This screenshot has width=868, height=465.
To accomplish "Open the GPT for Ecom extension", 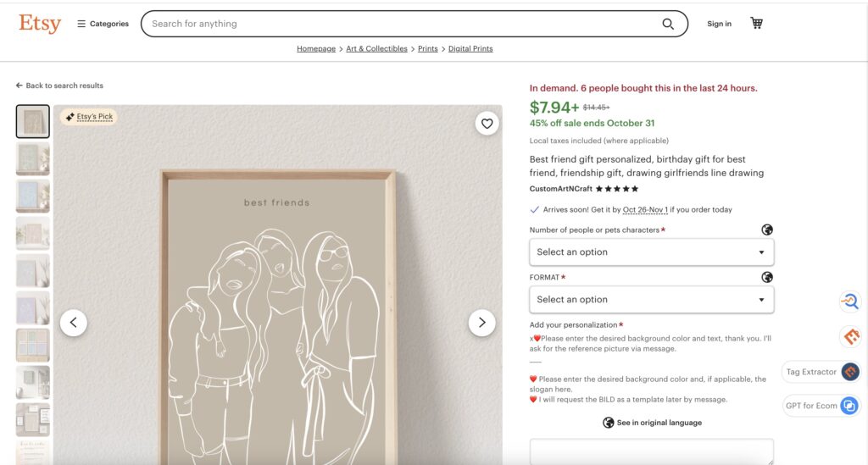I will click(x=821, y=406).
